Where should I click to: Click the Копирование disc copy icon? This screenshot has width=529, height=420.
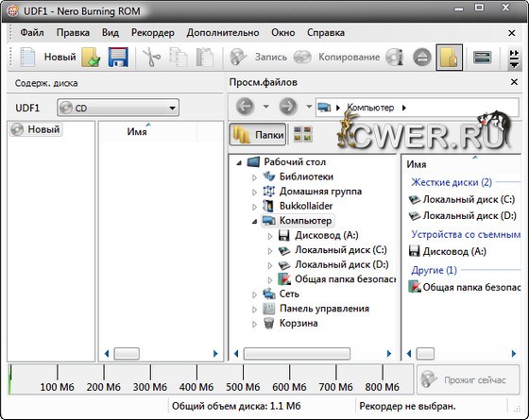(302, 57)
